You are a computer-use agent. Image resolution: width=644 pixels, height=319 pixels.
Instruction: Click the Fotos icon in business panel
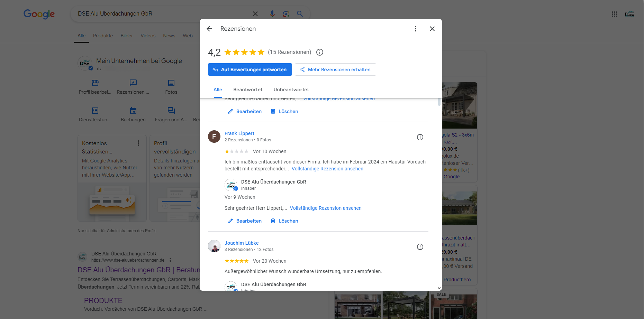coord(171,83)
